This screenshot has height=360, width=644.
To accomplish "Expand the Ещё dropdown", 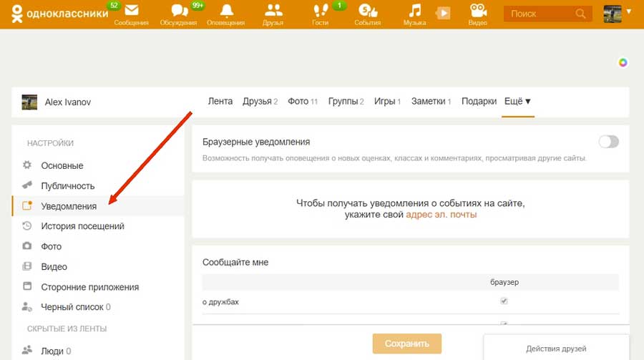I will pos(517,101).
